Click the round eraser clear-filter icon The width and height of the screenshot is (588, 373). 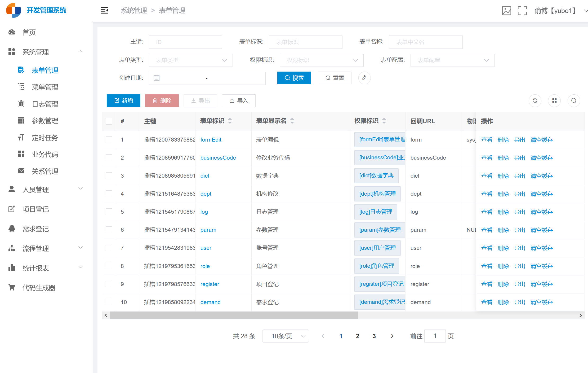point(364,78)
